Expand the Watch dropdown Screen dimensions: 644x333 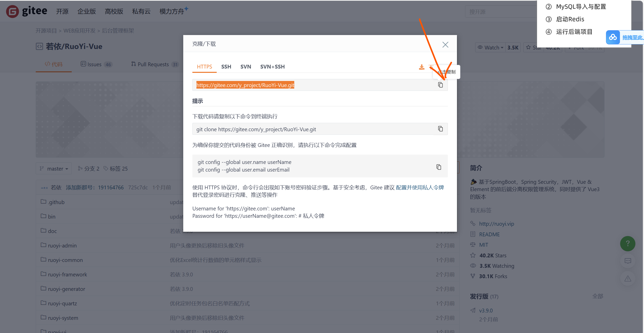(x=490, y=47)
